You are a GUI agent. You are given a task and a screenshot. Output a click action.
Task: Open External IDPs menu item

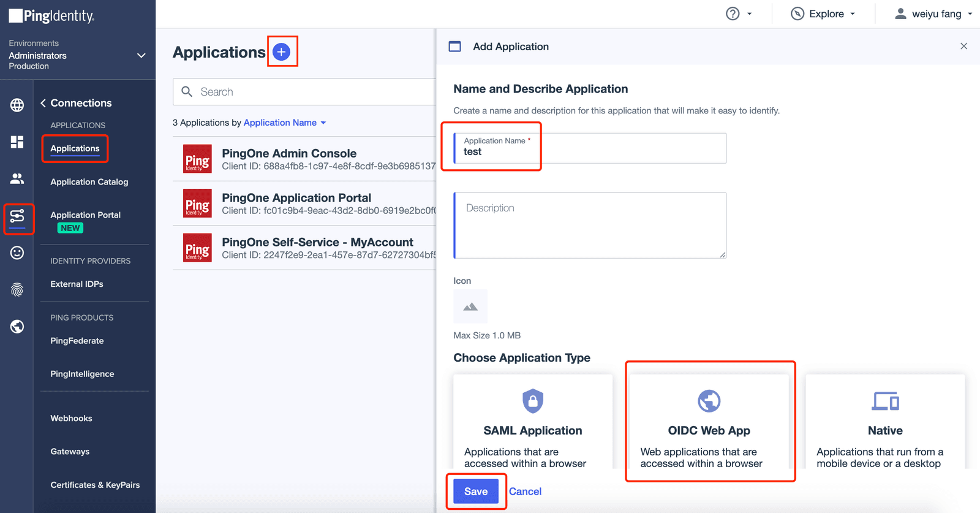click(77, 284)
